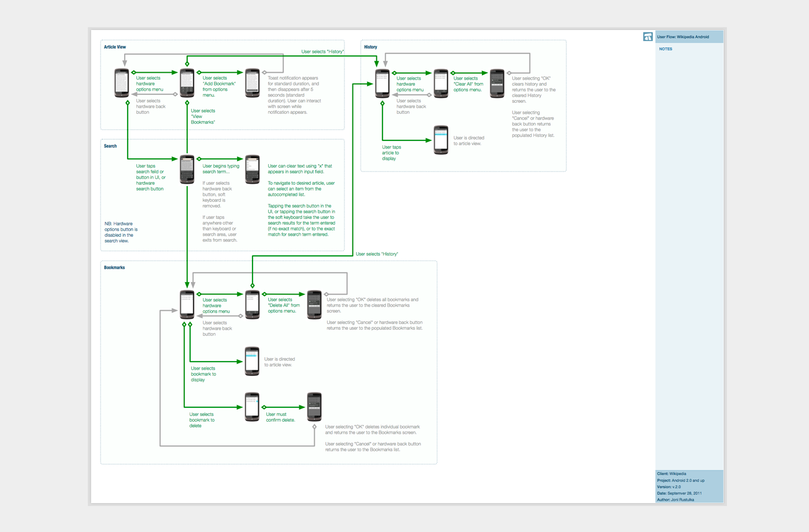Screen dimensions: 809x532
Task: Click the 'History' section heading
Action: pos(370,47)
